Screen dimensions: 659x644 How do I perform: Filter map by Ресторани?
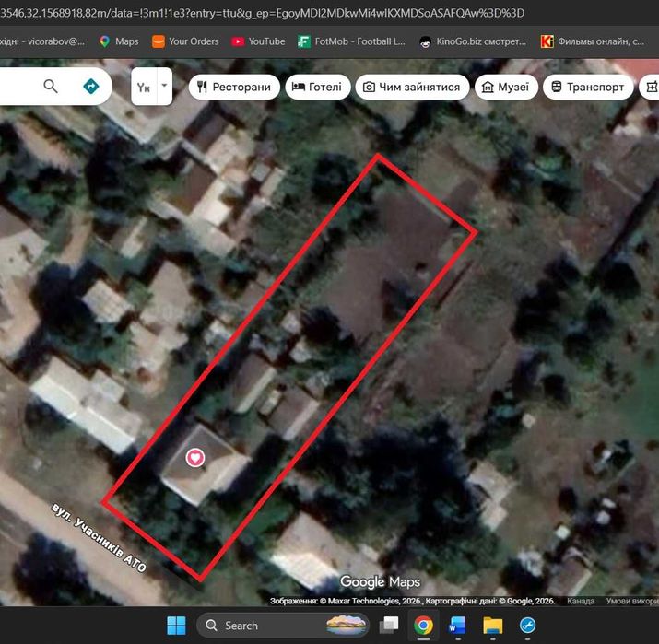tap(234, 87)
